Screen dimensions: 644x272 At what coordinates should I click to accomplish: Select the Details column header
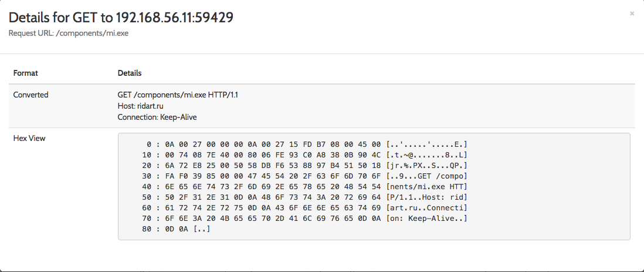[130, 73]
